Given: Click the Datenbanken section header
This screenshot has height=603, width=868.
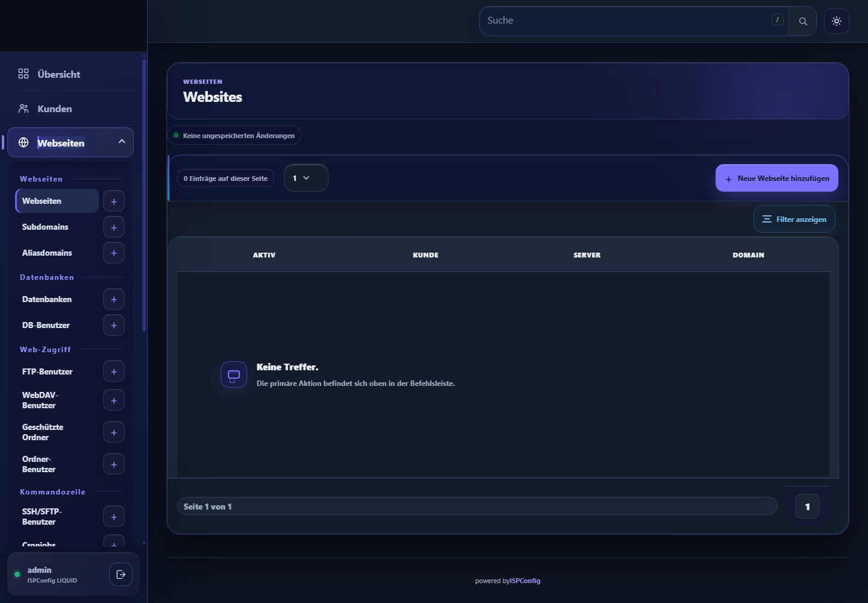Looking at the screenshot, I should pyautogui.click(x=47, y=277).
